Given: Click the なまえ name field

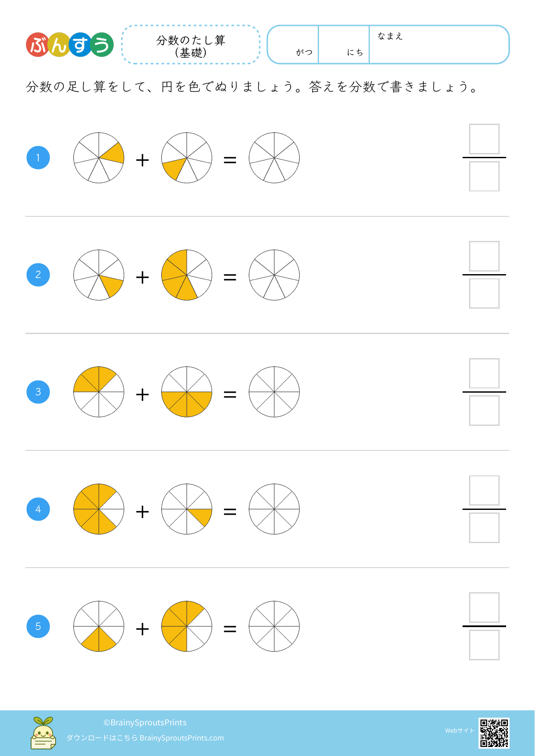Looking at the screenshot, I should click(x=439, y=45).
